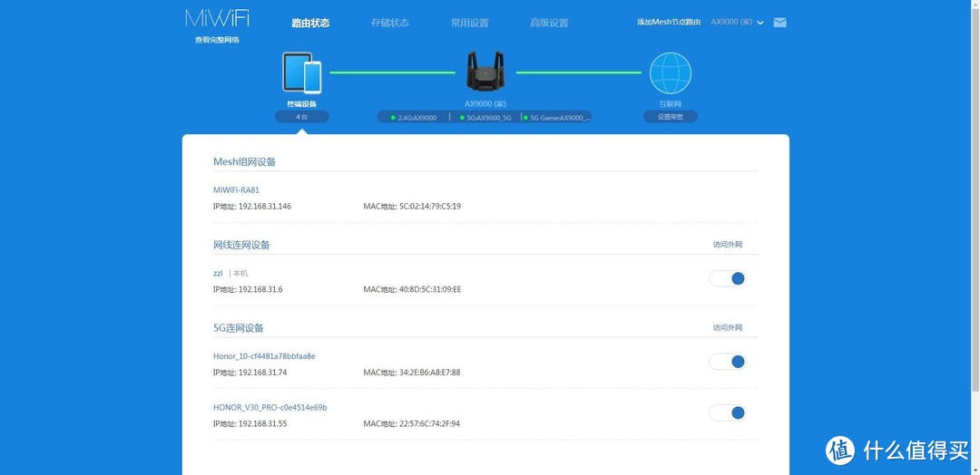Click the 设置带宽 button
The width and height of the screenshot is (980, 475).
pos(670,117)
